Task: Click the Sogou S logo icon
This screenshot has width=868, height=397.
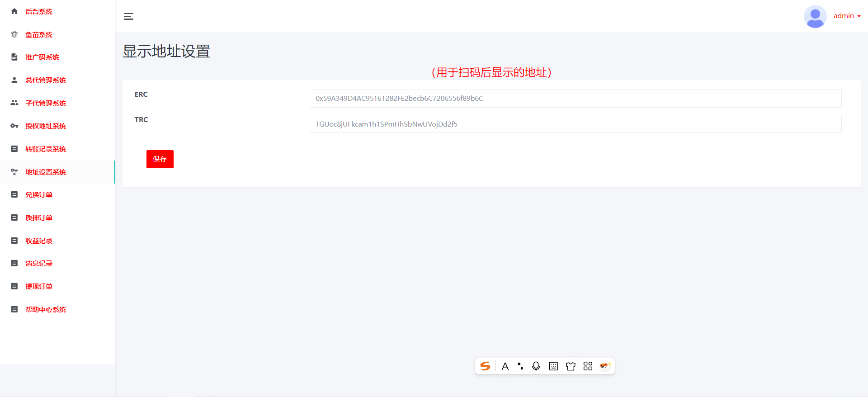Action: pos(485,366)
